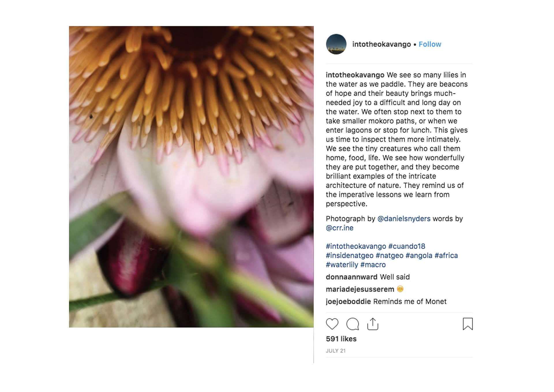Open the #insidenatgeo hashtag

349,255
